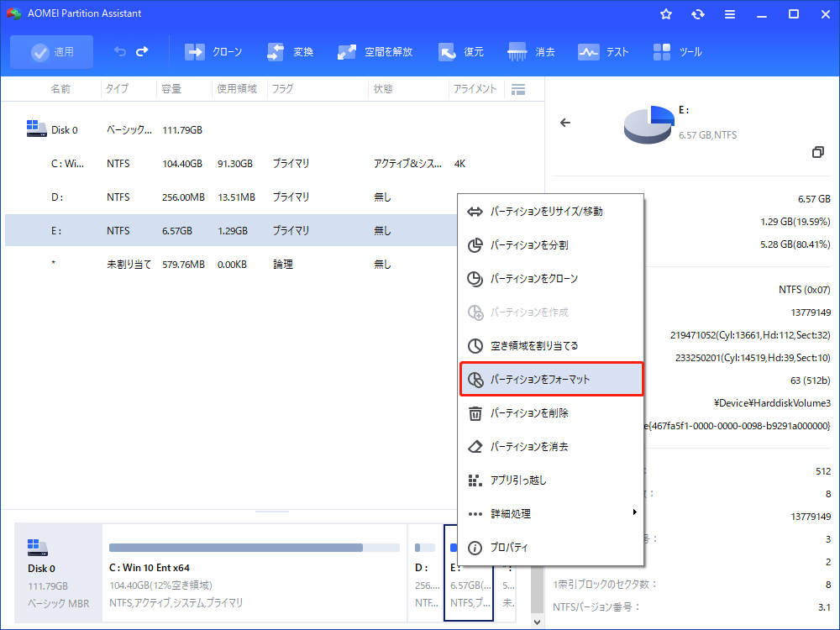Viewport: 840px width, 630px height.
Task: Choose パーティションを消去 from context menu
Action: point(551,446)
